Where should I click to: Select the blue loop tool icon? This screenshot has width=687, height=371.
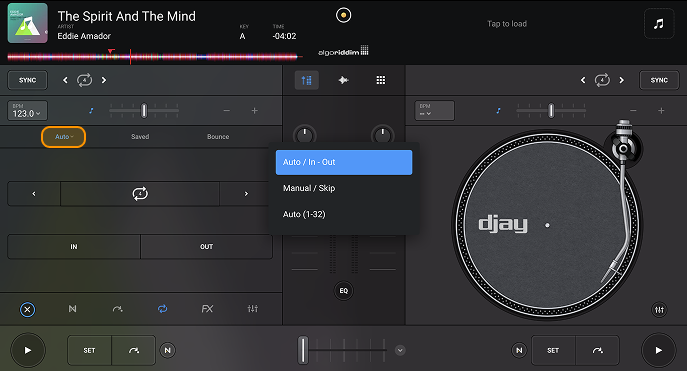(163, 309)
